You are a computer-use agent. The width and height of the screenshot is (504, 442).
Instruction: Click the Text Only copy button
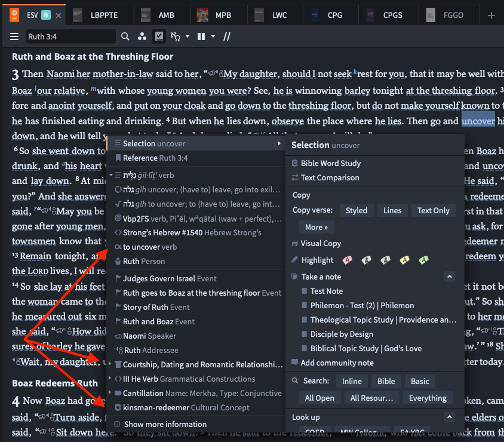coord(434,211)
